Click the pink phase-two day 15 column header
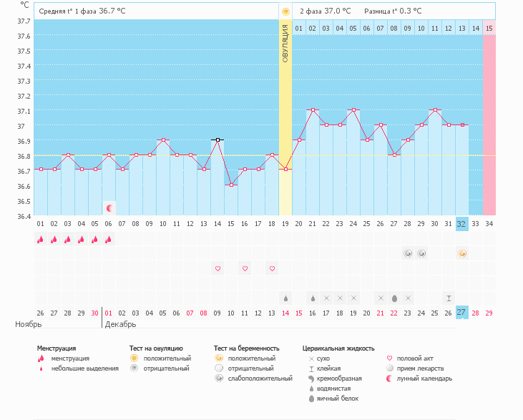This screenshot has height=420, width=523. click(489, 28)
